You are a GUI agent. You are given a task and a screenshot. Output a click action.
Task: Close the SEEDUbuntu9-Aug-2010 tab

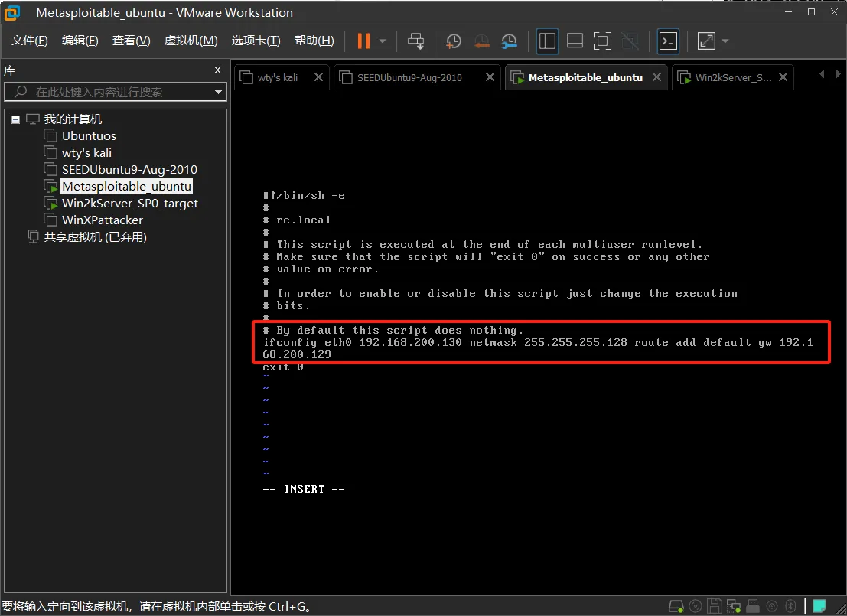(x=490, y=77)
